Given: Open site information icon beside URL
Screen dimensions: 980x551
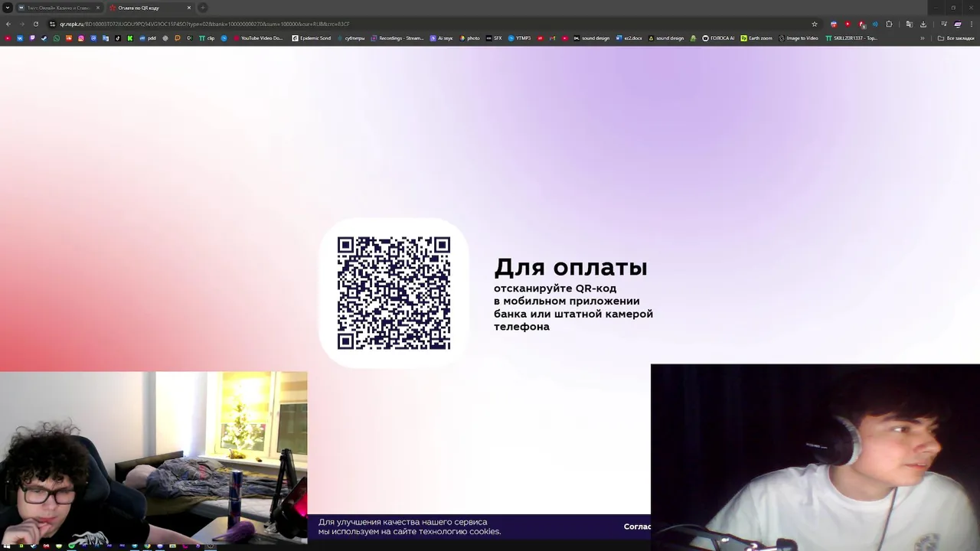Looking at the screenshot, I should pos(52,24).
